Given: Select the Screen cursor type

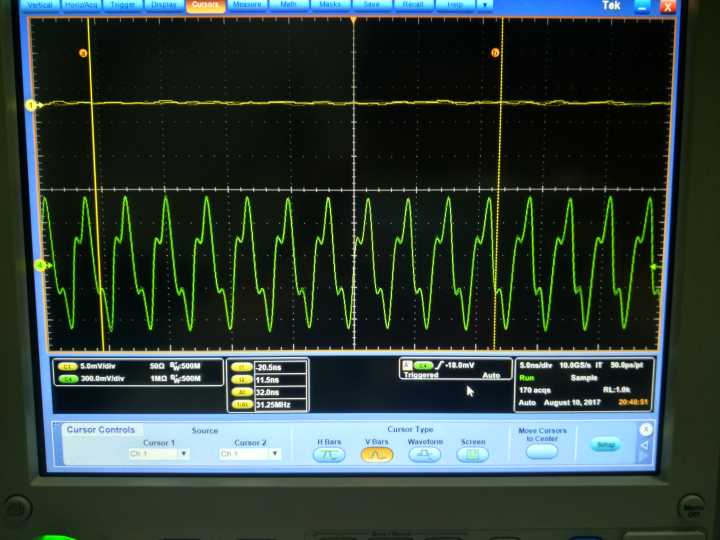Looking at the screenshot, I should [472, 455].
